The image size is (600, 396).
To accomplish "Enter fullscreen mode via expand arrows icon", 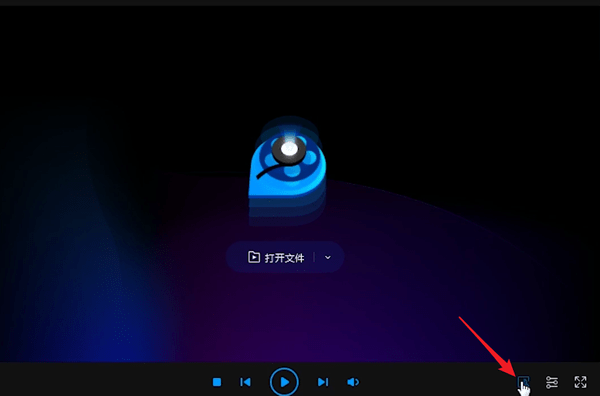I will point(580,382).
